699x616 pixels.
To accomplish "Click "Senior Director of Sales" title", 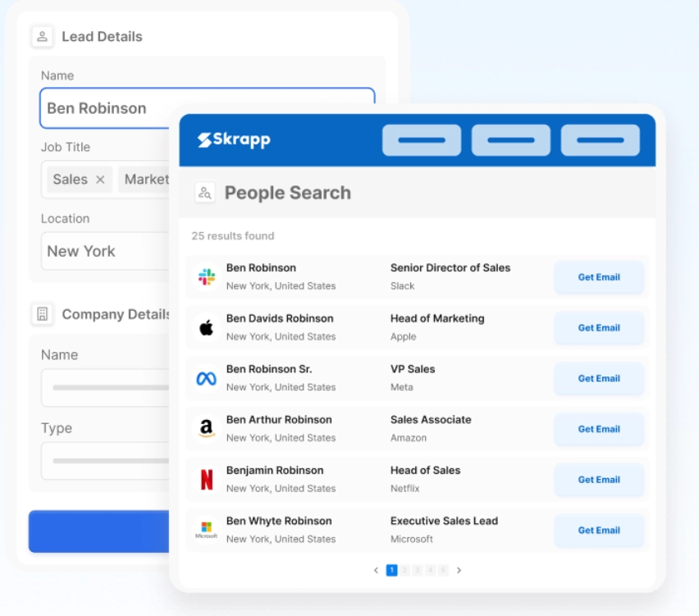I will click(450, 268).
